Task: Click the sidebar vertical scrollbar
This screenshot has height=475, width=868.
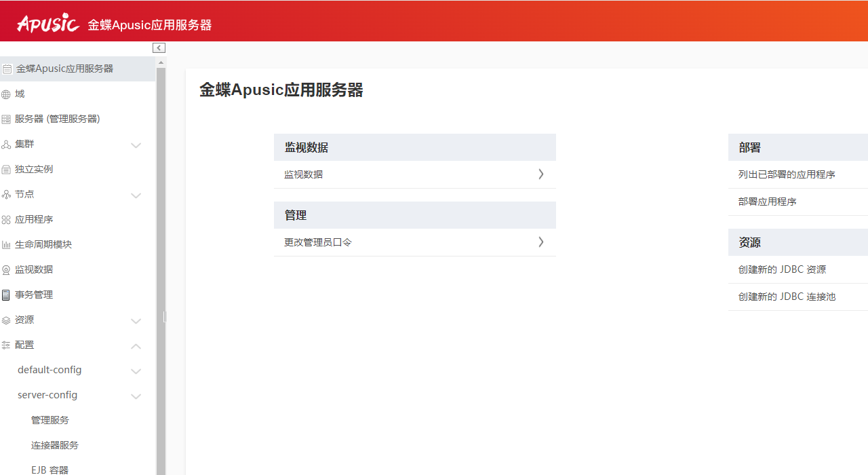Action: click(x=161, y=271)
